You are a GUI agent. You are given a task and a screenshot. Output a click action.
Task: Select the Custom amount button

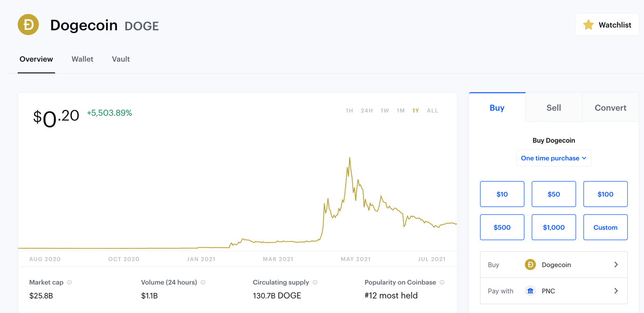pyautogui.click(x=605, y=227)
